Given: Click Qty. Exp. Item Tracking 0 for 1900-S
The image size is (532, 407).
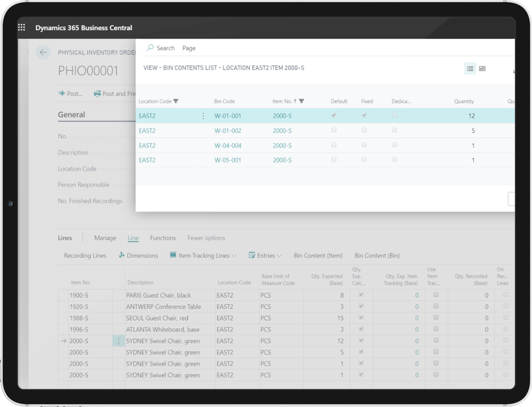Looking at the screenshot, I should (x=416, y=295).
